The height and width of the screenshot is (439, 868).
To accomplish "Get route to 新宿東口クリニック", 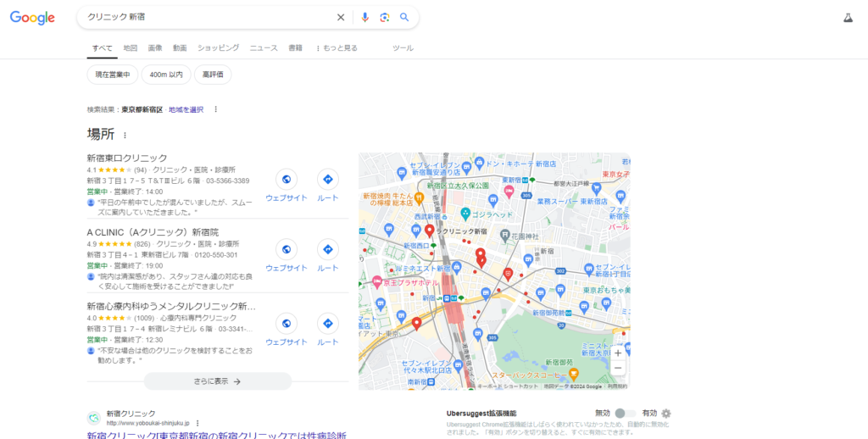I will (328, 180).
